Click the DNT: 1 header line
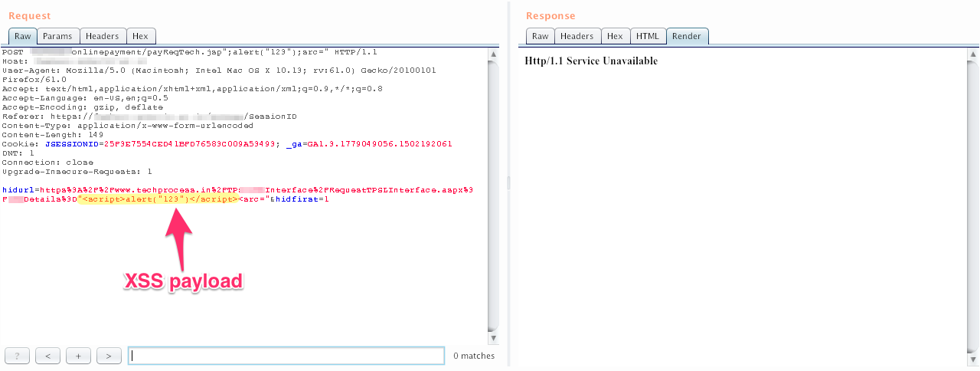The height and width of the screenshot is (371, 980). tap(18, 153)
